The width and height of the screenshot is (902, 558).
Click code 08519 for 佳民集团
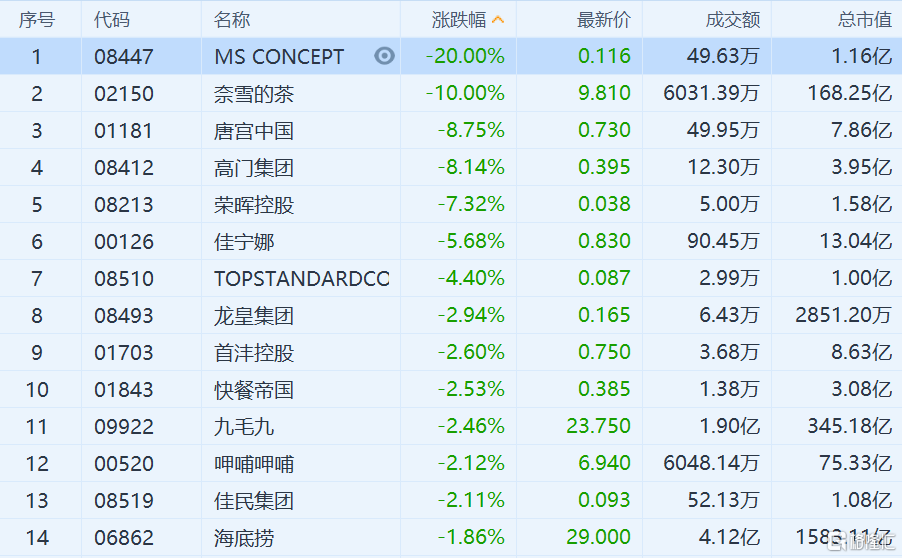[x=124, y=501]
